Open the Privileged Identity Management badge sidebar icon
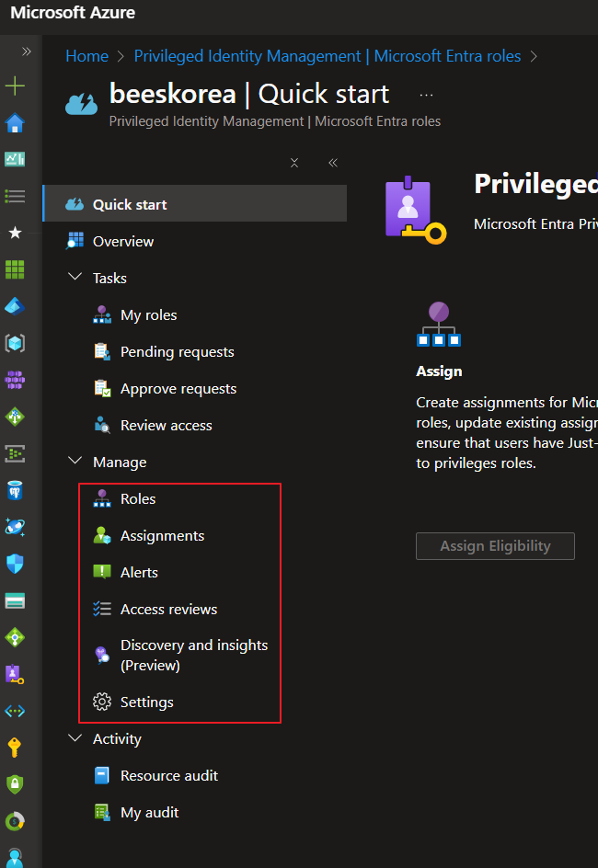598x868 pixels. 15,674
